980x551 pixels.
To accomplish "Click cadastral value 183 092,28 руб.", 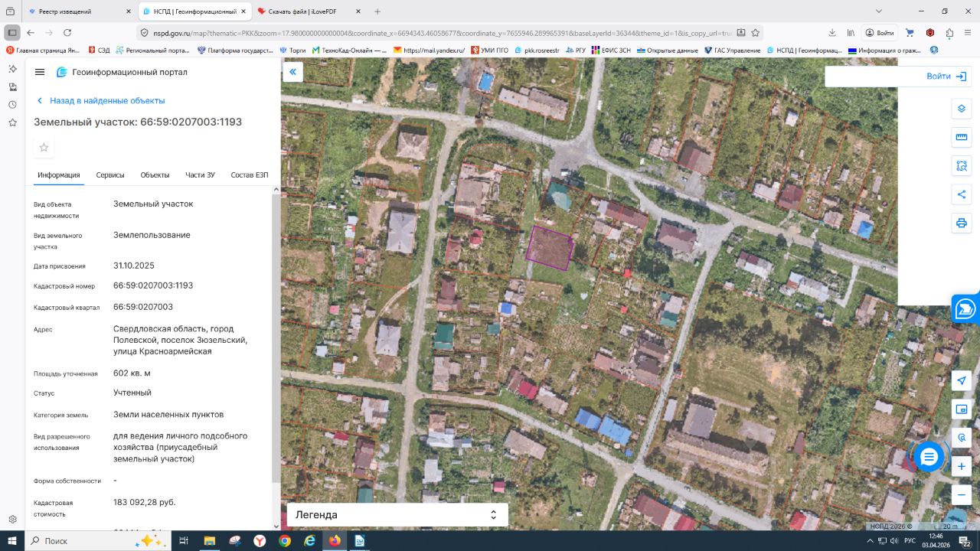I will (145, 502).
